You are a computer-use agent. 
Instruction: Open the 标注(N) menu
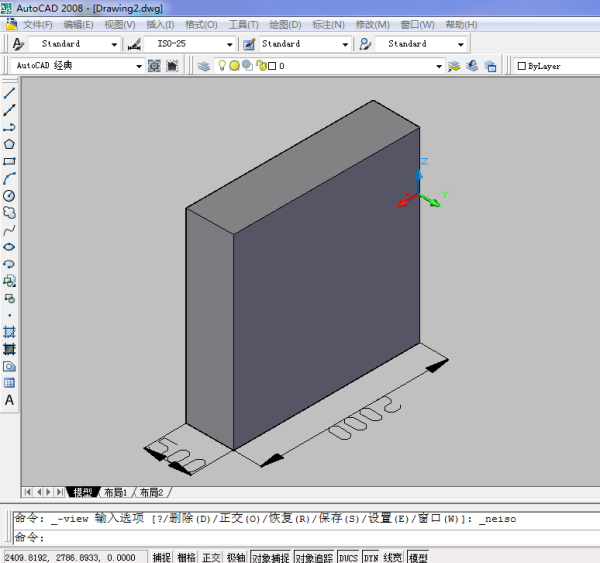328,25
